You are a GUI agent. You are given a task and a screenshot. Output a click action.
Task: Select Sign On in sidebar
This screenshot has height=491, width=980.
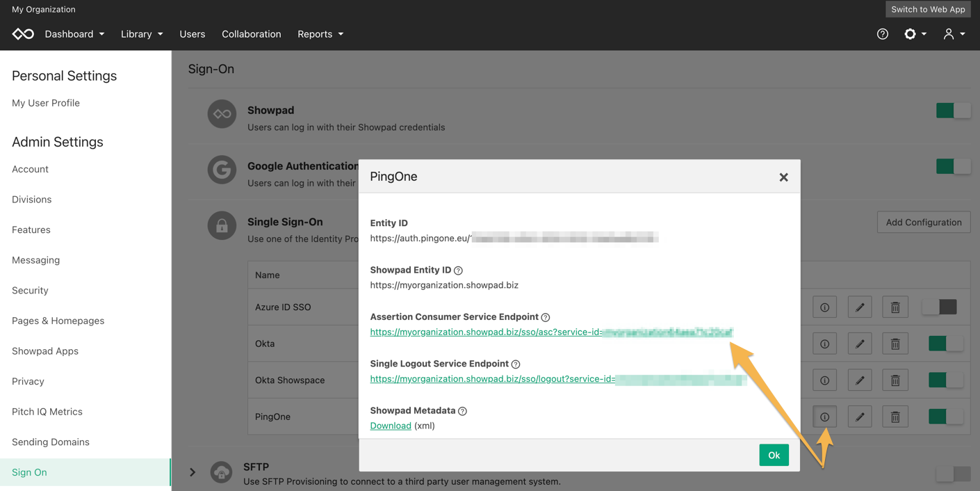85,472
